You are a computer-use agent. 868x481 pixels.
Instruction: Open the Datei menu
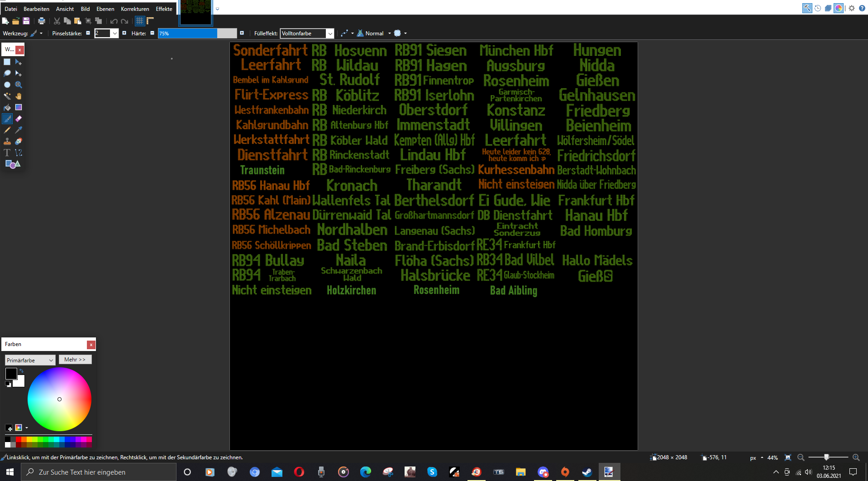click(11, 9)
